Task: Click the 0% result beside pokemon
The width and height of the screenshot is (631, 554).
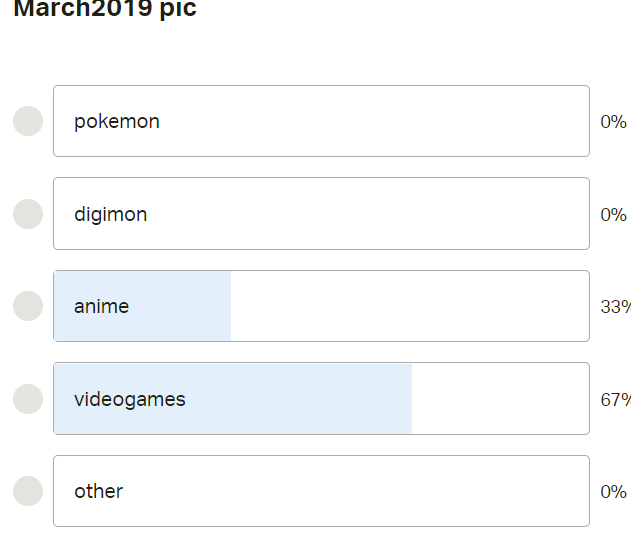Action: pos(613,122)
